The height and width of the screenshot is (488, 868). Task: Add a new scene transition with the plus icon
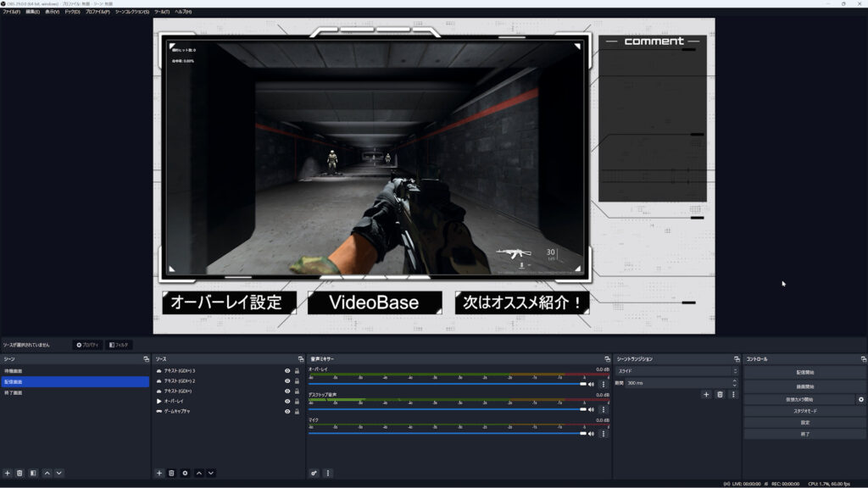tap(705, 395)
